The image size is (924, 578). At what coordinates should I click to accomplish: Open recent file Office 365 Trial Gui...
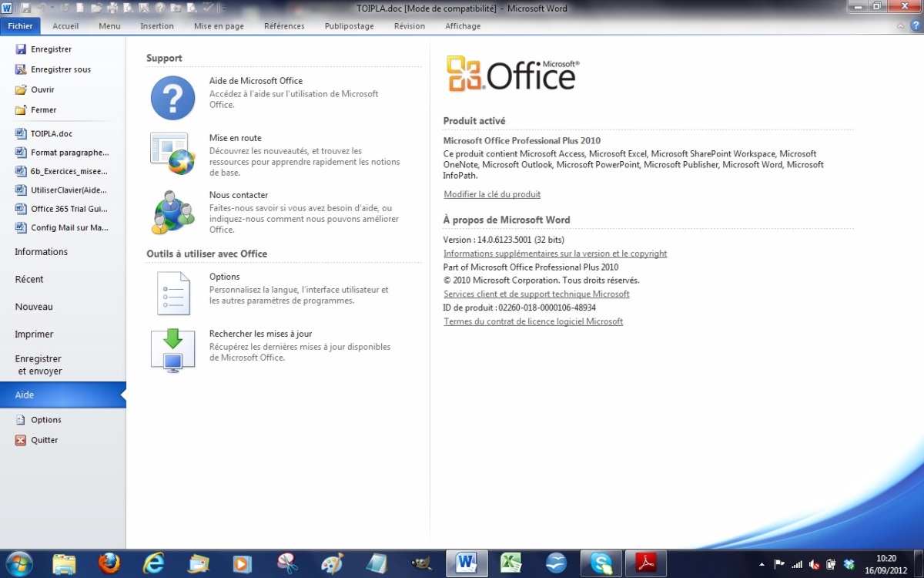[x=62, y=209]
